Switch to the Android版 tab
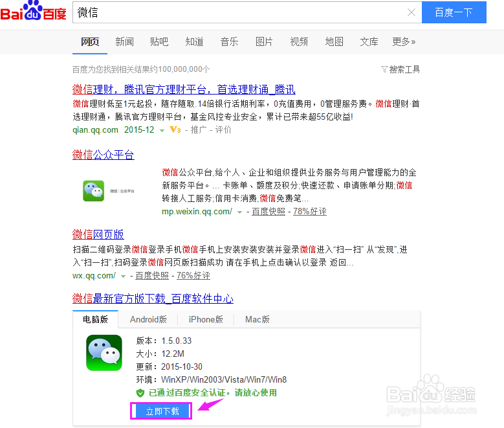 point(148,320)
